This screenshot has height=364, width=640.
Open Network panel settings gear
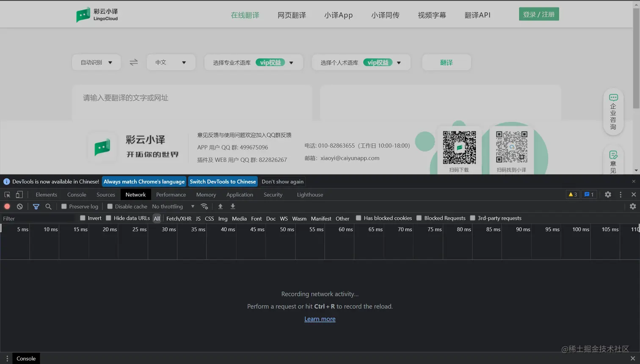(633, 207)
